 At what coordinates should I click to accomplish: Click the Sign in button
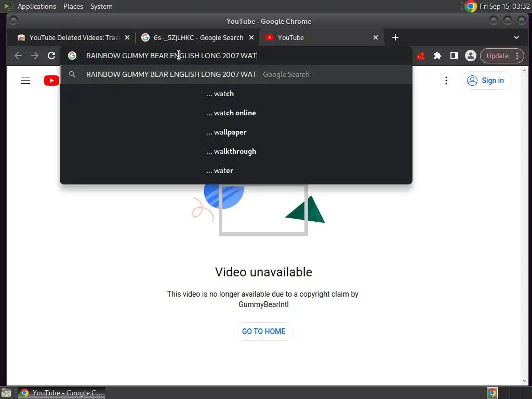pyautogui.click(x=486, y=81)
